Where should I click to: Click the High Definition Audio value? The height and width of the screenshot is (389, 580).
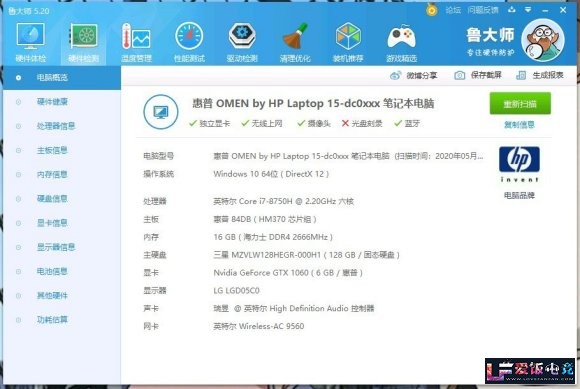(294, 308)
